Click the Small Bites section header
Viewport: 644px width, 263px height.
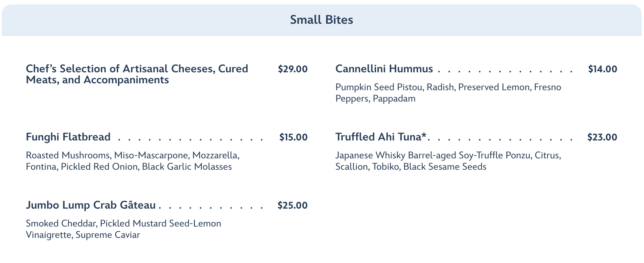click(x=321, y=20)
